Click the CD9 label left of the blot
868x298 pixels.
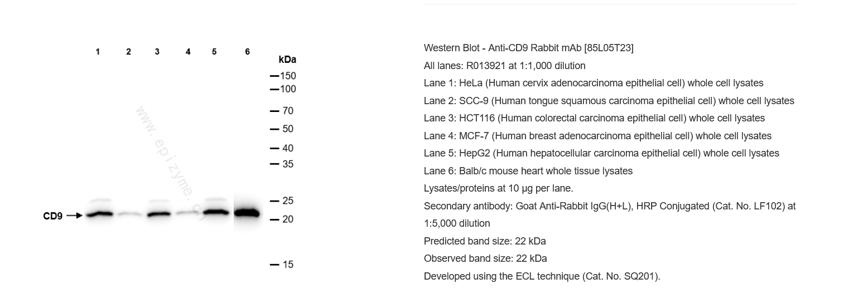pos(52,216)
